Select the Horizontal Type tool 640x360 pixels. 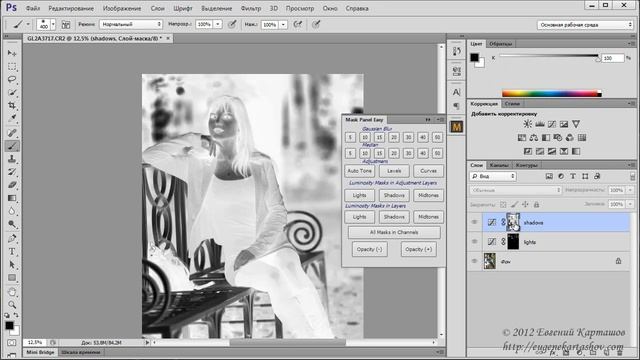(12, 251)
